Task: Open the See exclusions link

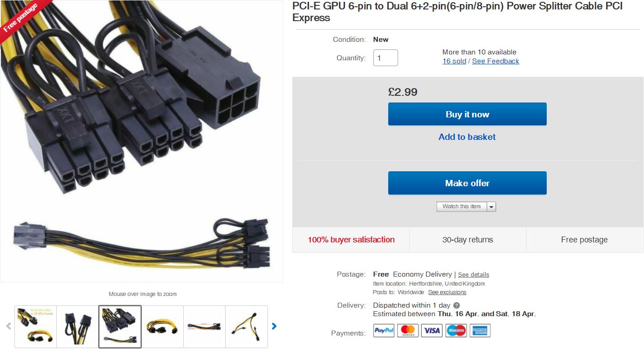Action: tap(447, 292)
